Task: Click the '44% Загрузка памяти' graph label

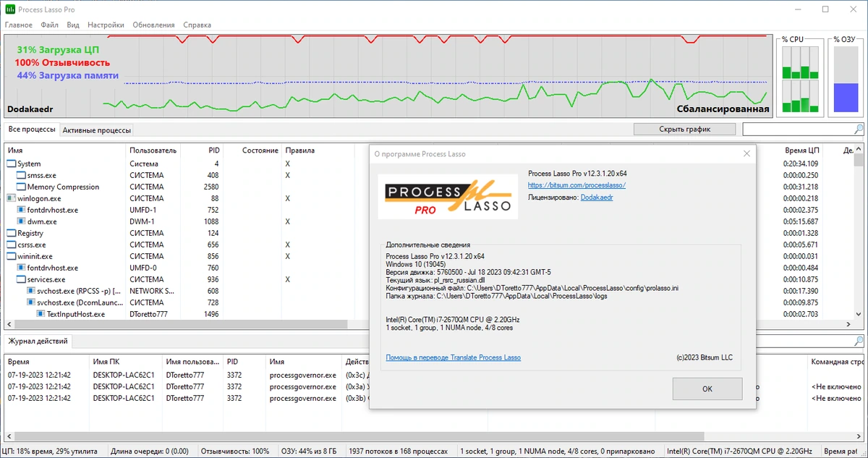Action: pyautogui.click(x=68, y=75)
